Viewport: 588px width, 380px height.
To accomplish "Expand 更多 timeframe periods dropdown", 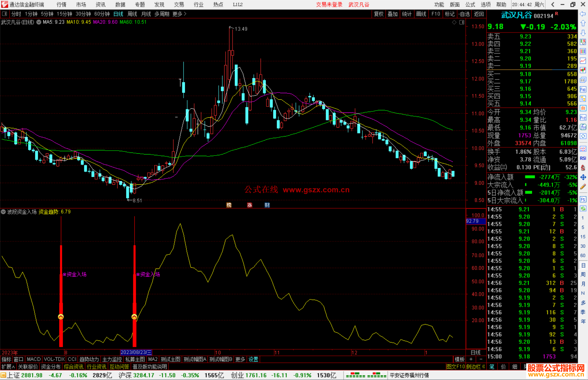I will click(x=179, y=14).
